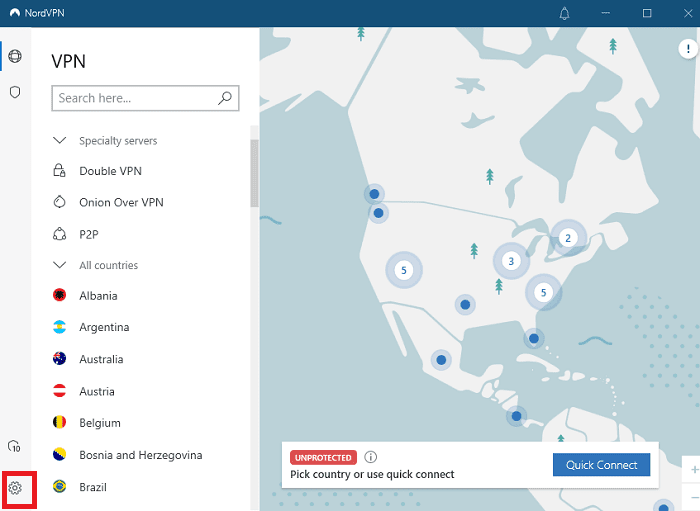Pick Bosnia and Herzegovina server
Screen dimensions: 700x511
[140, 455]
